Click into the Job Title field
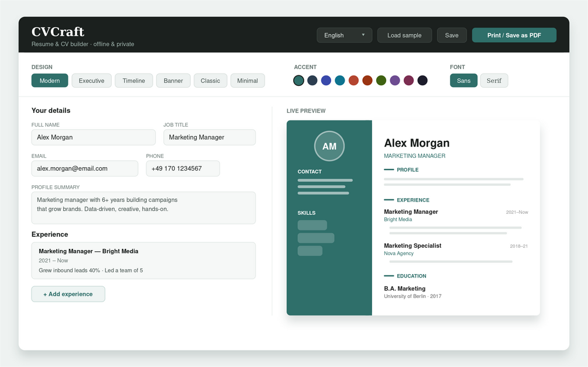 pos(209,137)
